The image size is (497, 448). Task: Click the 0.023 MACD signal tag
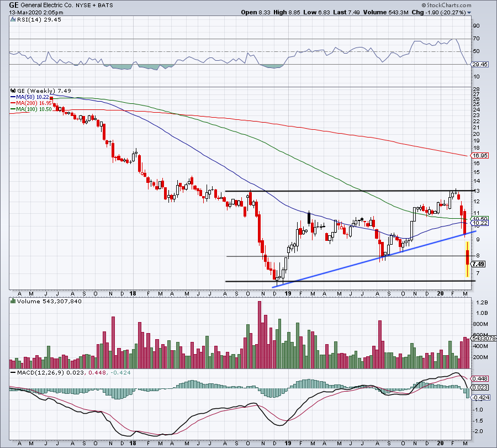[479, 387]
